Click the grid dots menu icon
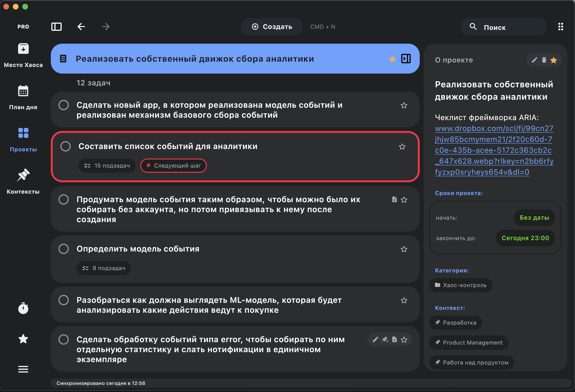The image size is (575, 392). click(561, 27)
